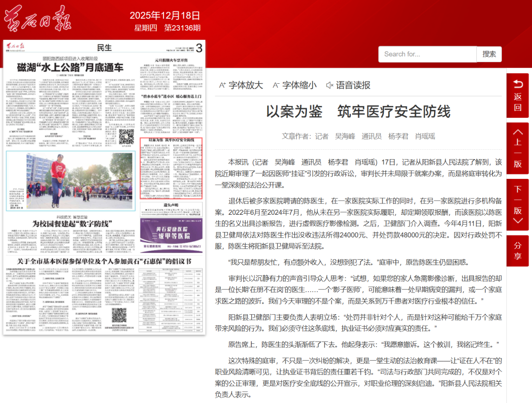532x403 pixels.
Task: Click the magnifier area of the 搜索 button
Action: pyautogui.click(x=489, y=54)
